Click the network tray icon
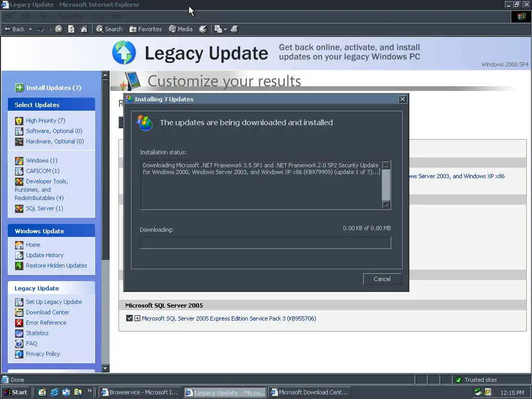Image resolution: width=532 pixels, height=399 pixels. click(478, 392)
